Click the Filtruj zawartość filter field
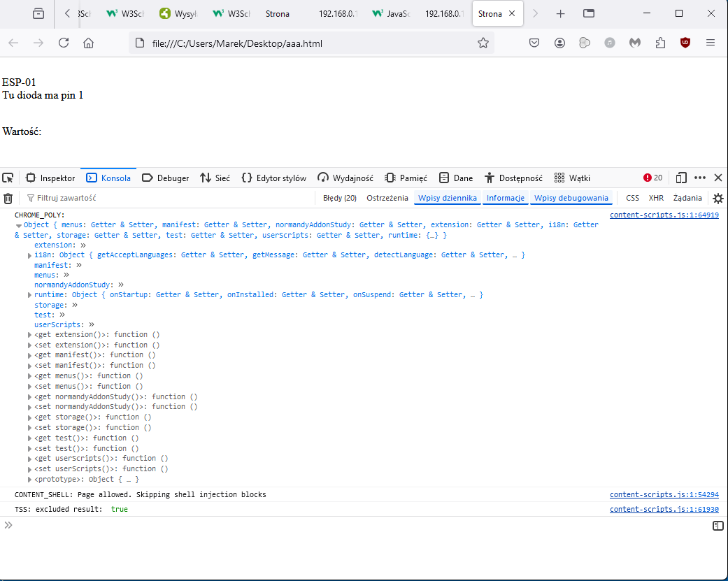 coord(167,198)
